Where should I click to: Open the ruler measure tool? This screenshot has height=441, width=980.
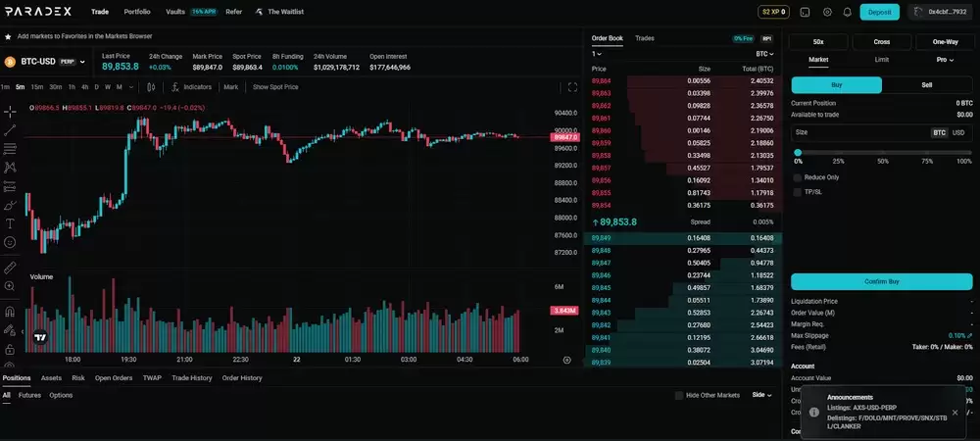[10, 268]
